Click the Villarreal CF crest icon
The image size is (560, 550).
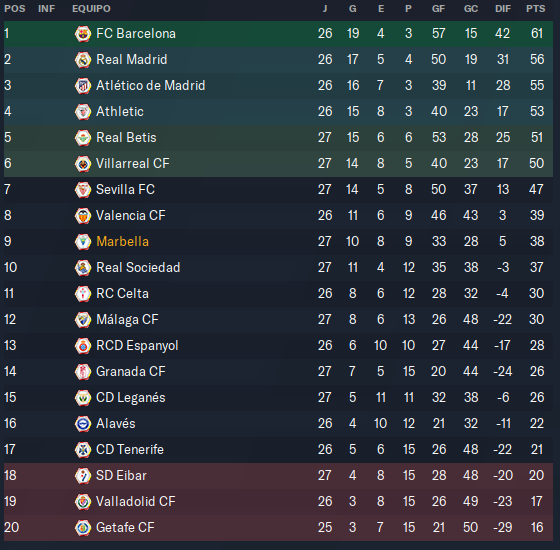point(83,164)
